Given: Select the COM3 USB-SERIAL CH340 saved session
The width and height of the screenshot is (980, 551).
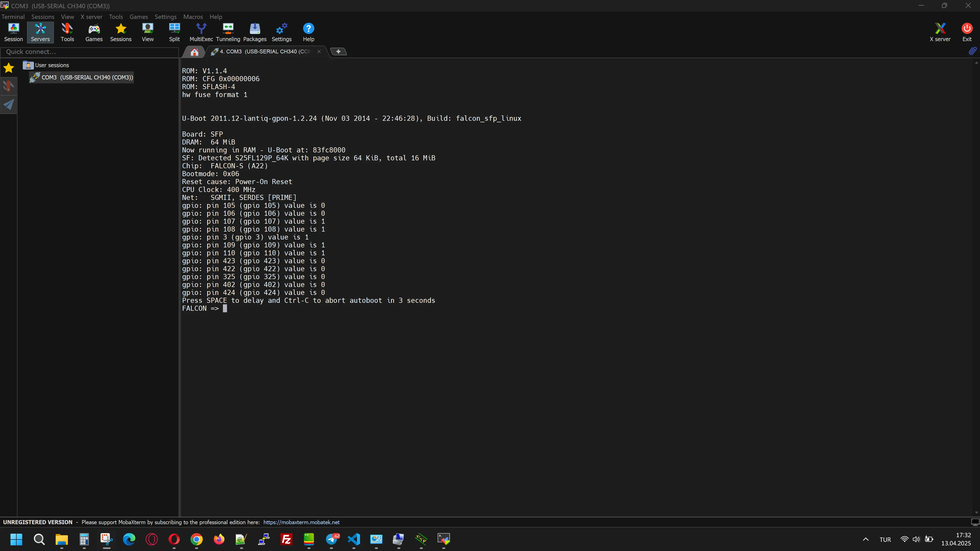Looking at the screenshot, I should pyautogui.click(x=82, y=77).
